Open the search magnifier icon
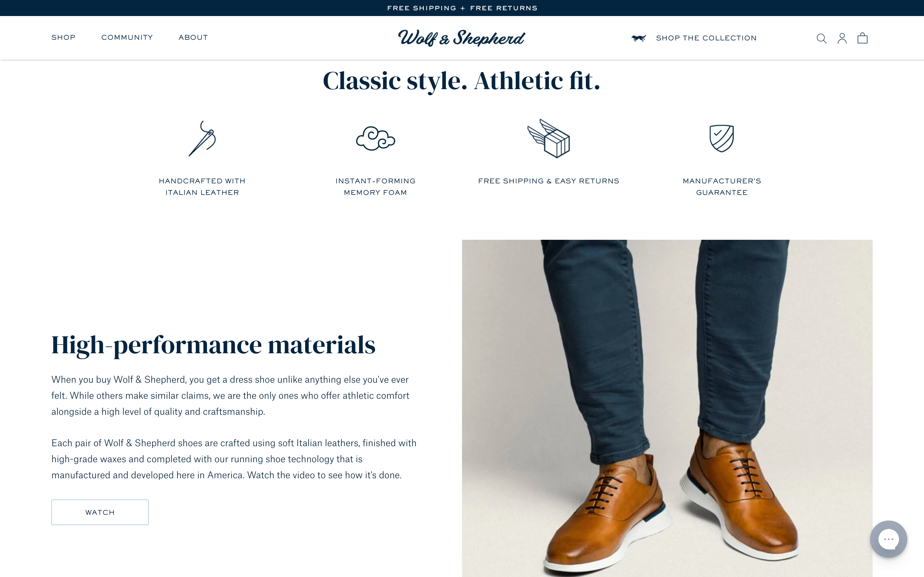This screenshot has width=924, height=577. tap(821, 38)
